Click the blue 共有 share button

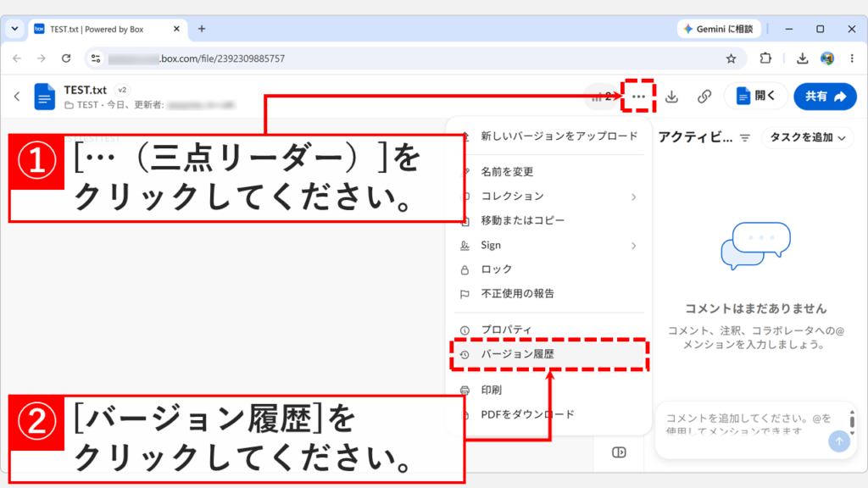pyautogui.click(x=825, y=97)
